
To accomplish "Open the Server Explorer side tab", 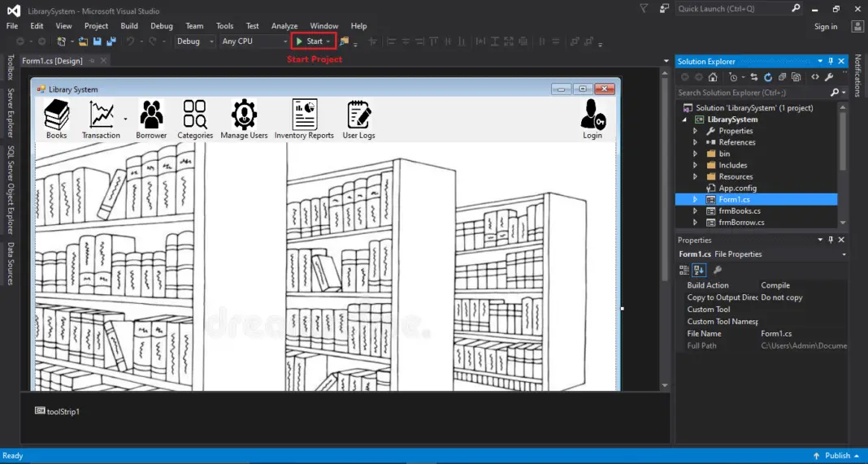I will (x=10, y=113).
